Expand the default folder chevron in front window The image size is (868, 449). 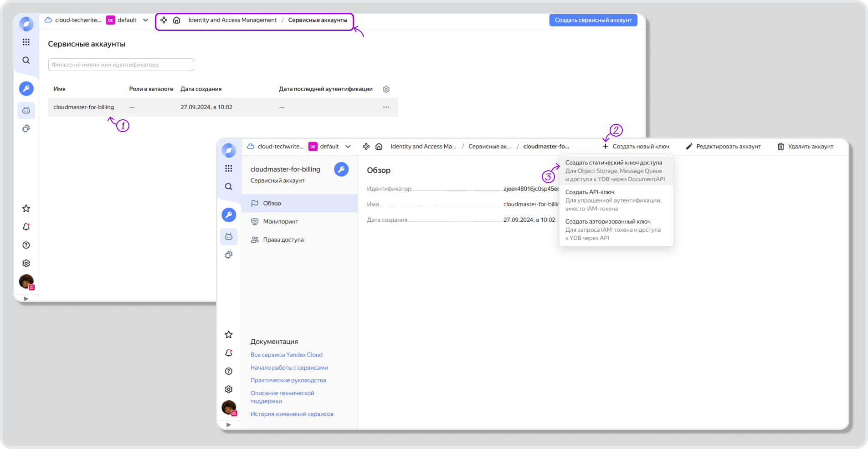click(348, 147)
